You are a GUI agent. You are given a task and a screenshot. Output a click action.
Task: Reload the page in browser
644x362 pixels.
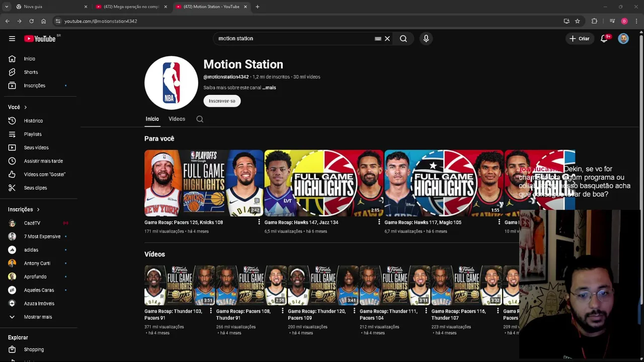(x=31, y=21)
